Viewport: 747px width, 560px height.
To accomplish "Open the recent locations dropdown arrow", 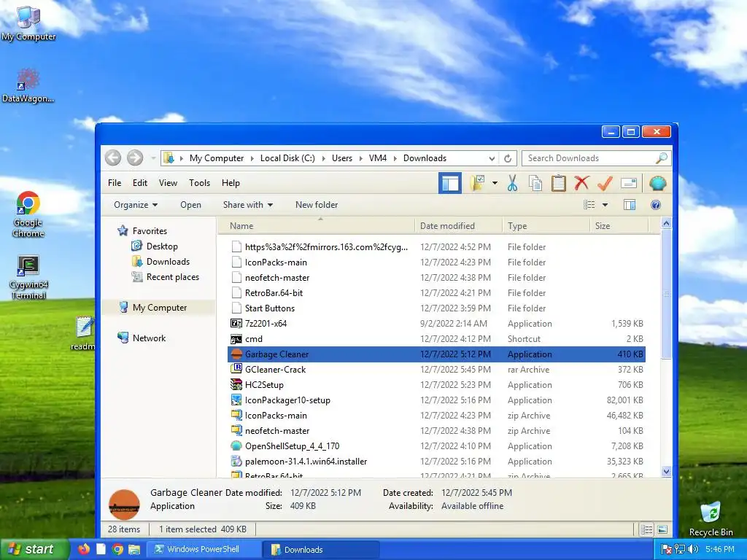I will [153, 158].
